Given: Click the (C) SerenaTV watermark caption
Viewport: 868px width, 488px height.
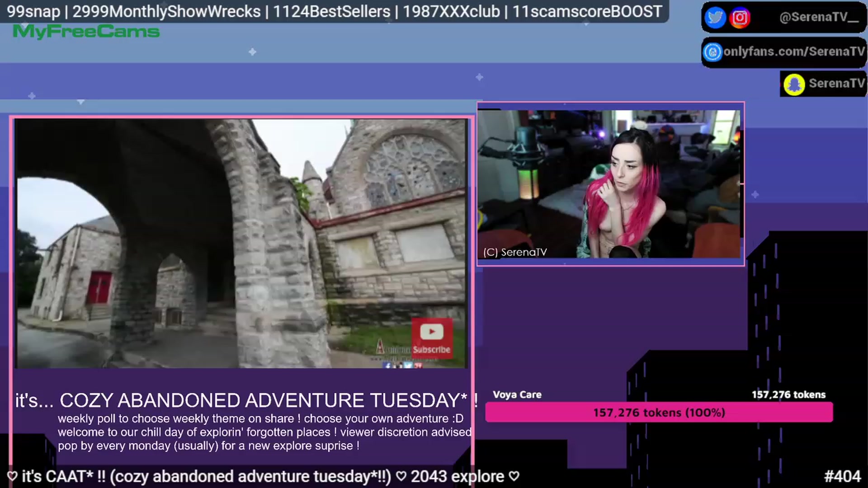Looking at the screenshot, I should (515, 252).
